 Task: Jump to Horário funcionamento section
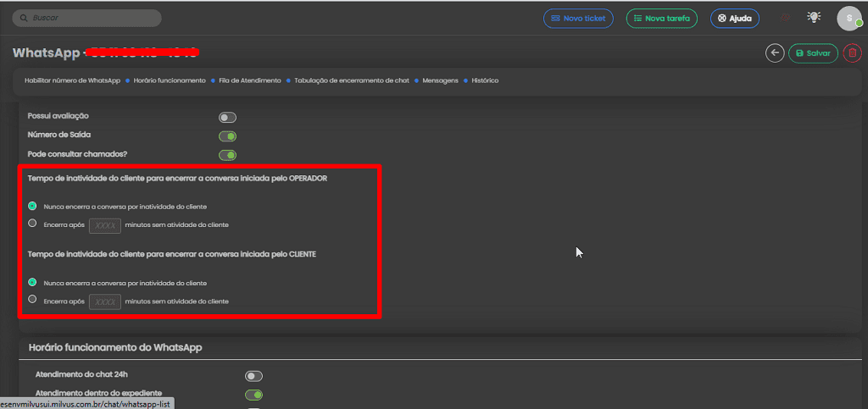click(170, 80)
